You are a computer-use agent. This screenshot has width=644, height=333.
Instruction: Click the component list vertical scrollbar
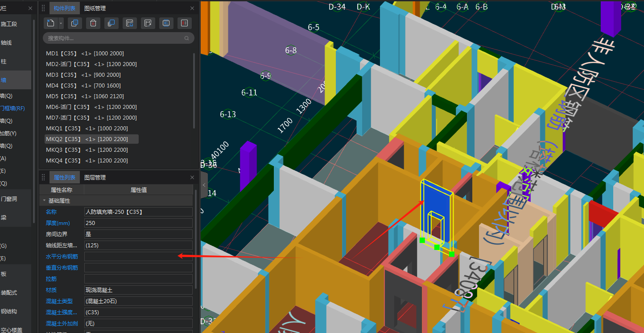(194, 91)
